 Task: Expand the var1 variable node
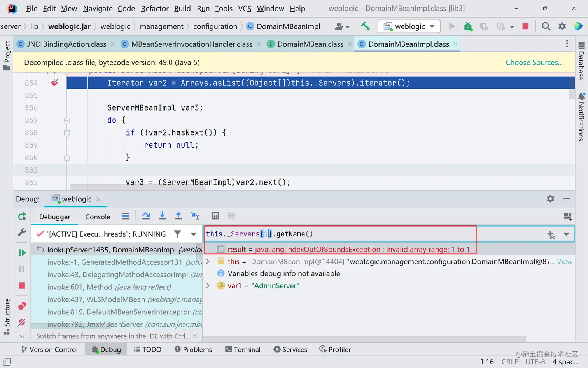point(208,285)
